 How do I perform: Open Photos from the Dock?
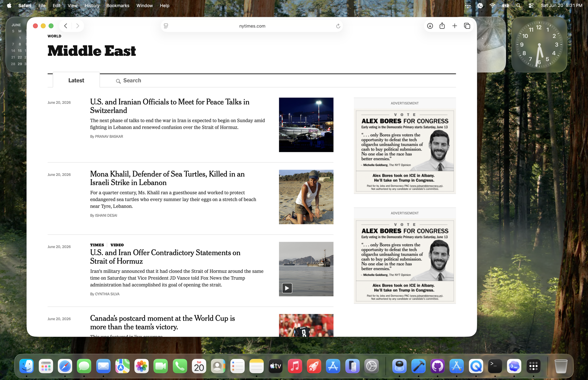141,366
